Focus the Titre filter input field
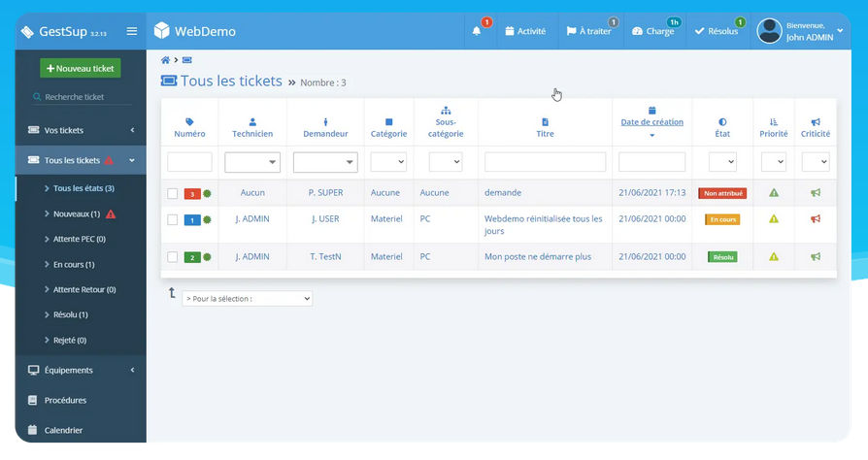Viewport: 868px width, 460px height. click(x=546, y=162)
